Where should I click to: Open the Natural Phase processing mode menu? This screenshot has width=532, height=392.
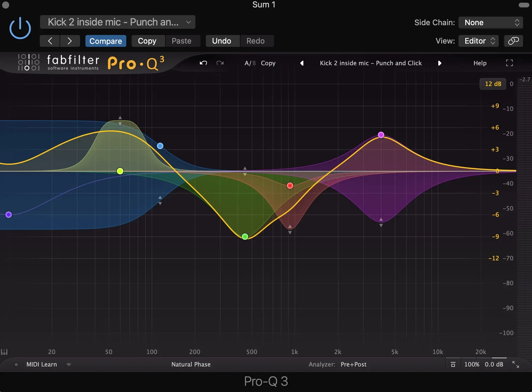point(191,364)
